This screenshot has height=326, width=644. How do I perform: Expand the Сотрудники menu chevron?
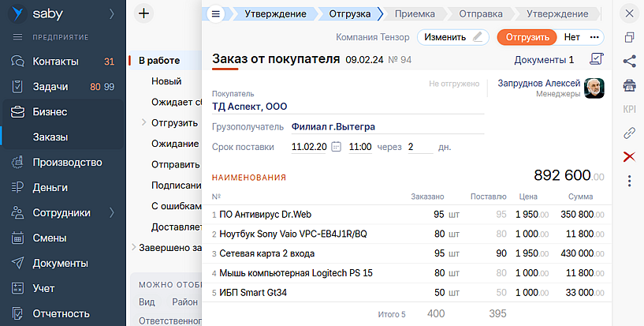point(111,212)
